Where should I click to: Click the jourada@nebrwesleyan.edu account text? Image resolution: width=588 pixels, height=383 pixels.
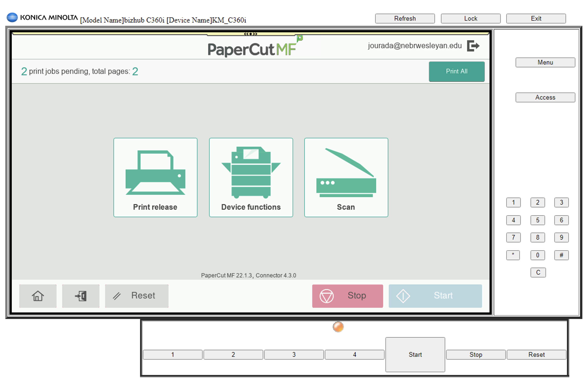click(x=415, y=46)
